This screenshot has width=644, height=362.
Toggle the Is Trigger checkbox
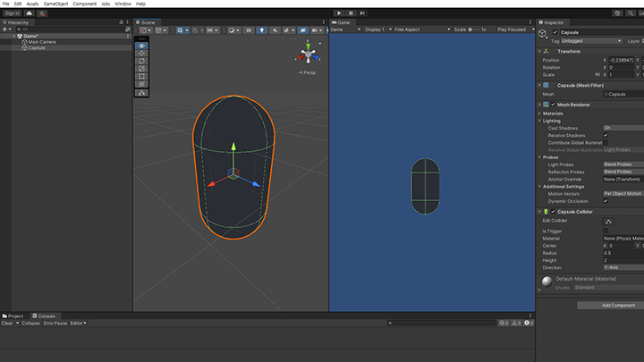pyautogui.click(x=606, y=232)
